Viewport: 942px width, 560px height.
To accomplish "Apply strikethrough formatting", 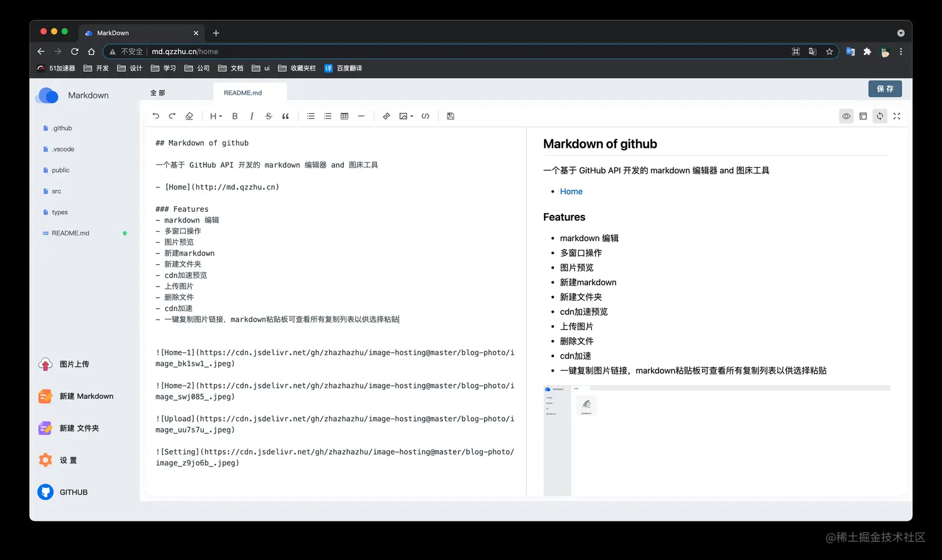I will (269, 116).
